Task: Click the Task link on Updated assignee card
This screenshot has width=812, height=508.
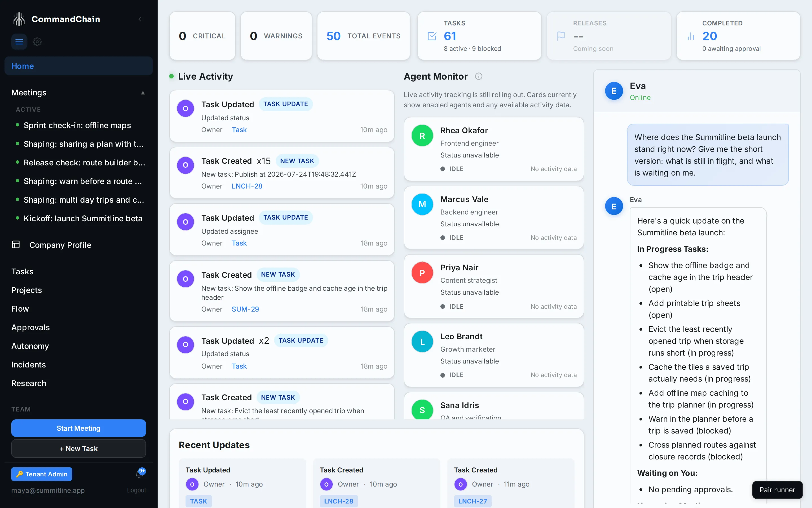Action: point(239,243)
